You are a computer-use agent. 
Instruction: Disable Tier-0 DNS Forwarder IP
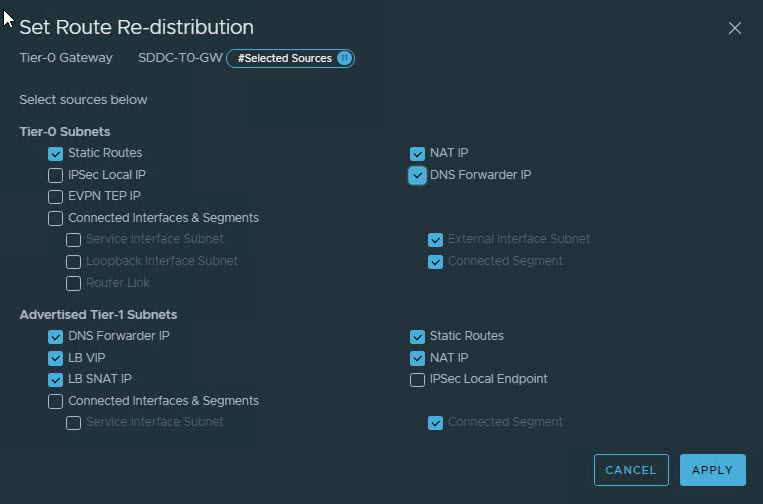[x=417, y=176]
